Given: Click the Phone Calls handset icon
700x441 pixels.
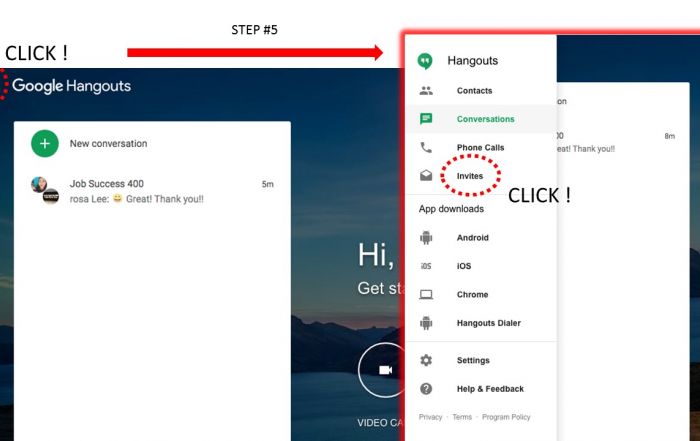Looking at the screenshot, I should coord(426,147).
